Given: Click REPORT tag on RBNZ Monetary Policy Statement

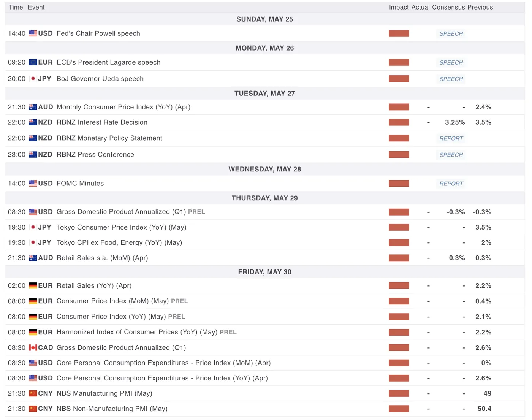Looking at the screenshot, I should pyautogui.click(x=451, y=139).
